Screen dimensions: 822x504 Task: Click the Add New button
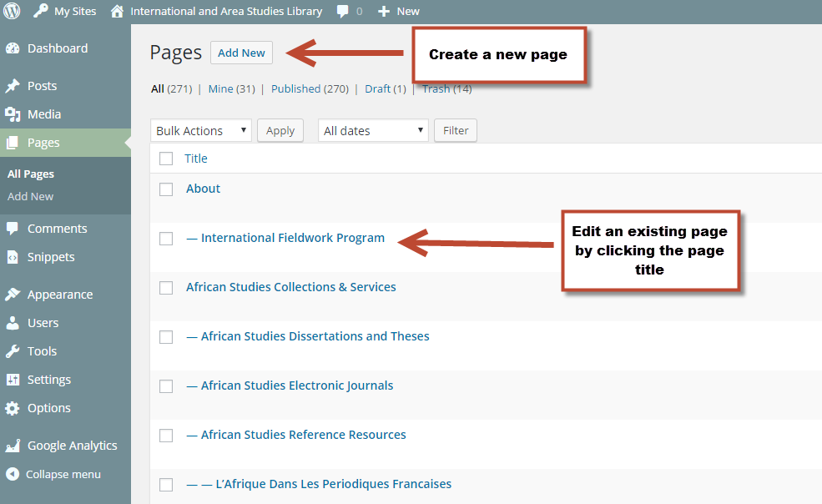tap(241, 52)
